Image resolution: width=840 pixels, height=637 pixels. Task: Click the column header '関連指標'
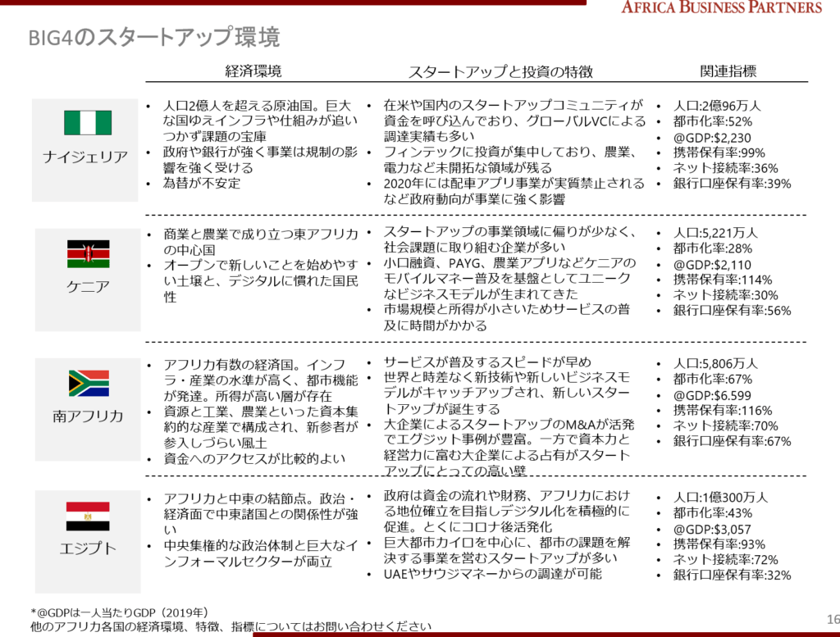pos(728,71)
